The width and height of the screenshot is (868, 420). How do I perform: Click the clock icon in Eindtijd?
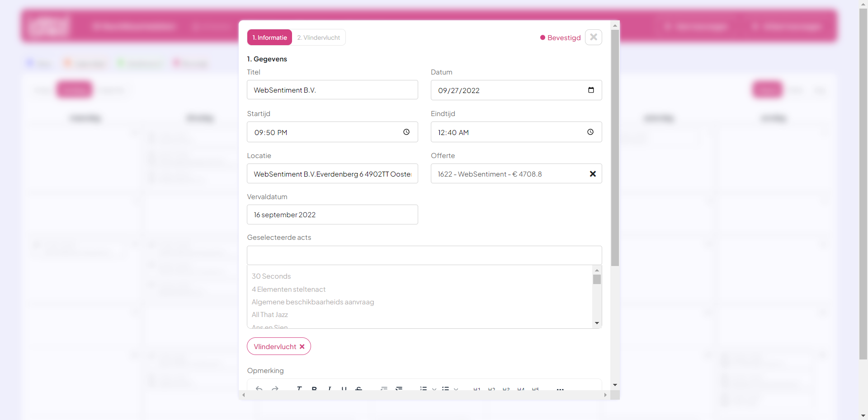pyautogui.click(x=590, y=132)
